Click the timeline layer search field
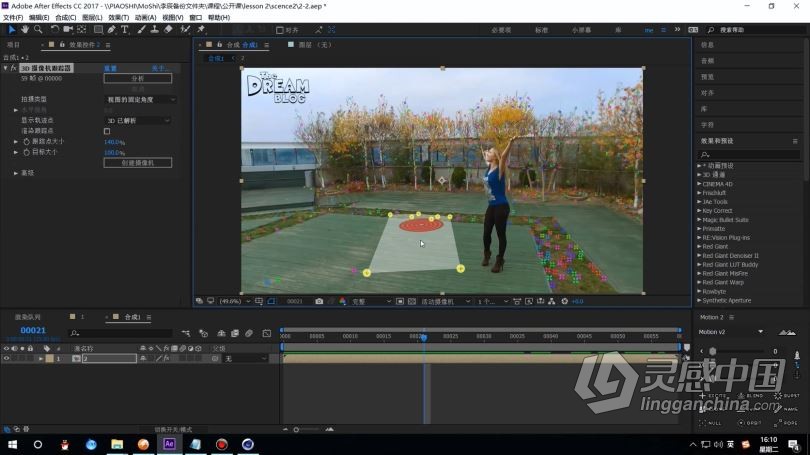 coord(120,334)
